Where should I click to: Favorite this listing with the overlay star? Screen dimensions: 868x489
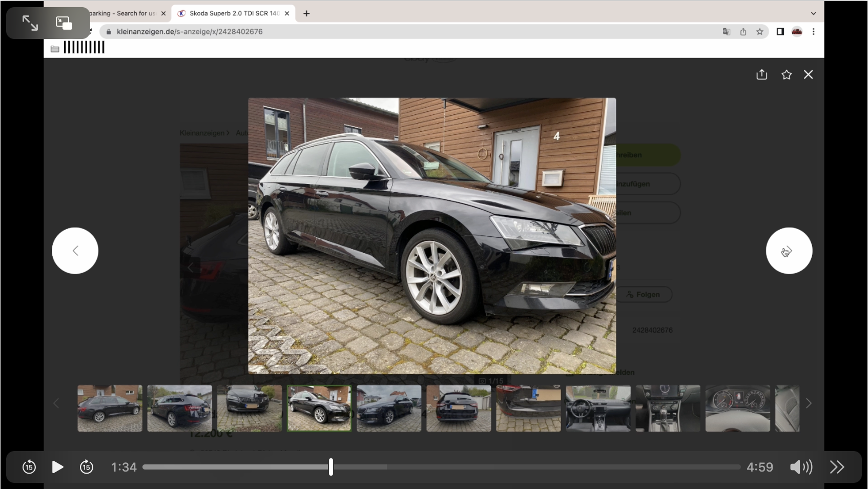pyautogui.click(x=787, y=75)
